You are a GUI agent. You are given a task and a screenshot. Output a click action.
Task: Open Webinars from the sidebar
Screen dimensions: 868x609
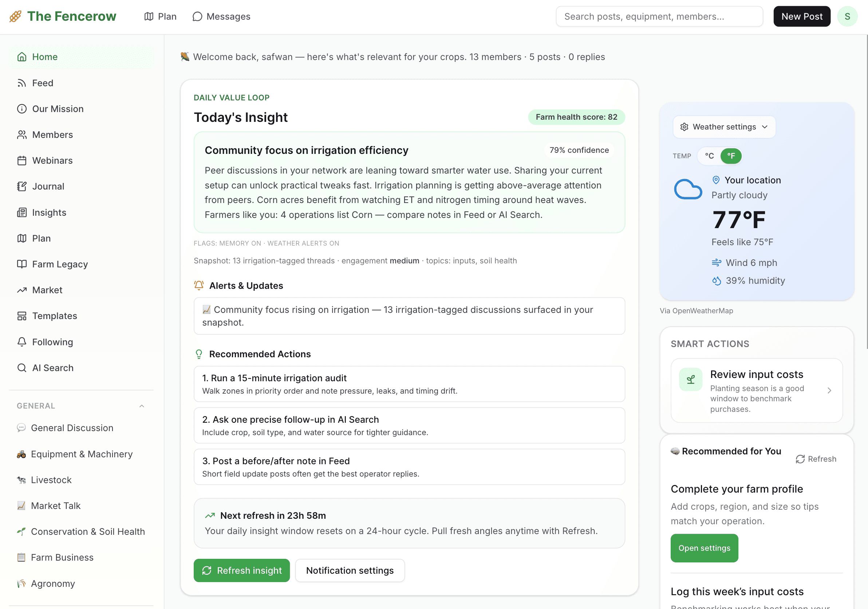[x=81, y=160]
